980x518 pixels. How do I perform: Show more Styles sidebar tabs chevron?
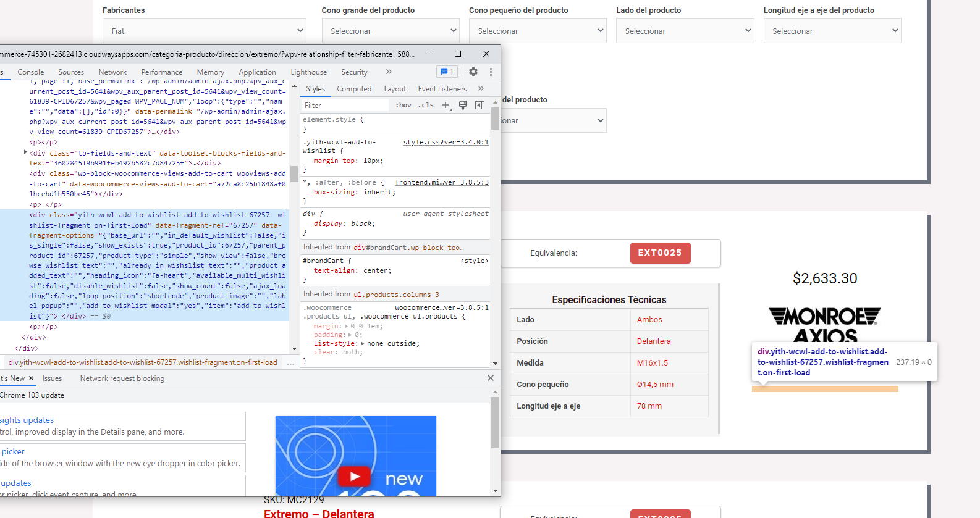coord(481,88)
